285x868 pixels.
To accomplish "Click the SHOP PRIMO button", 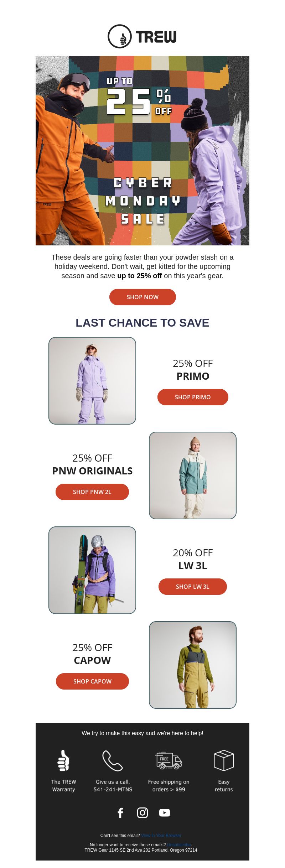I will [193, 397].
